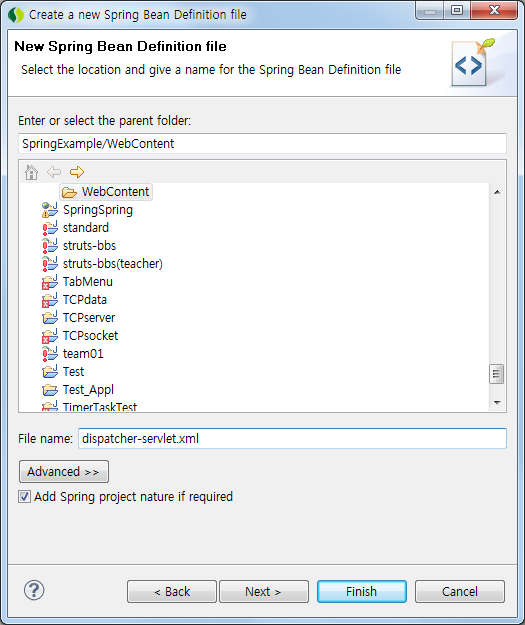Click the Go Into forward arrow icon
Image resolution: width=525 pixels, height=625 pixels.
click(x=77, y=172)
